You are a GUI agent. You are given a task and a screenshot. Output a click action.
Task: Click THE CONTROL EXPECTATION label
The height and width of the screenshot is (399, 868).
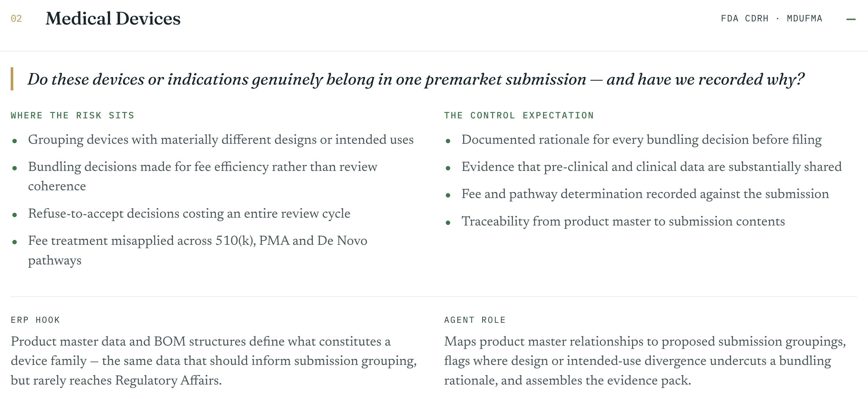(x=519, y=115)
